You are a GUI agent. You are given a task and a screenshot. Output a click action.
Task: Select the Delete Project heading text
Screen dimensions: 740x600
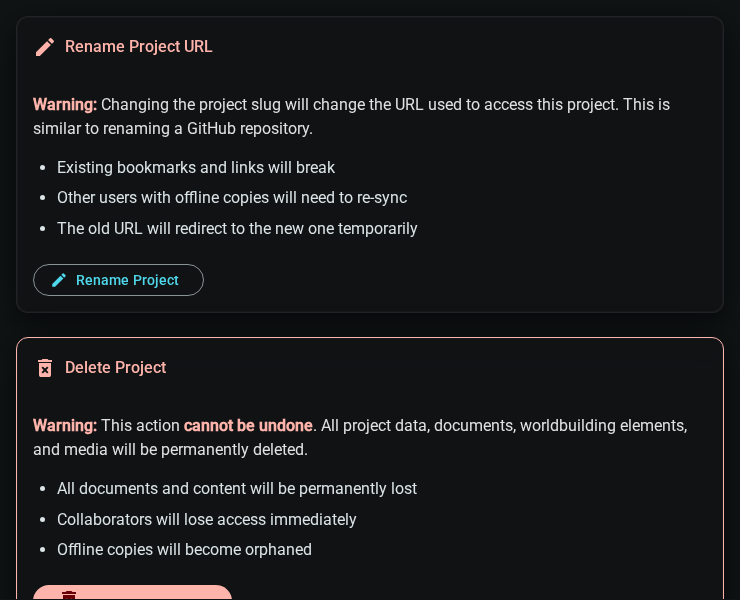(x=115, y=368)
